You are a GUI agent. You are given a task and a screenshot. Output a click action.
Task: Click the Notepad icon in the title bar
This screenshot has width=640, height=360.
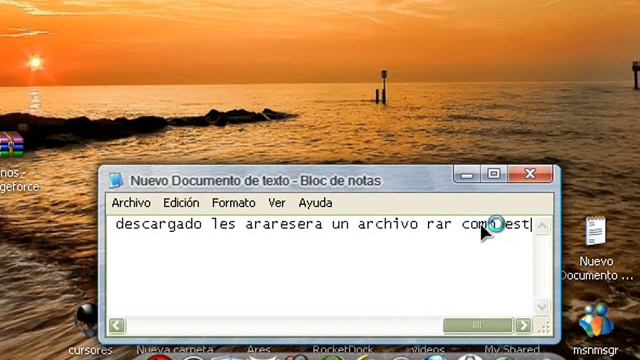116,180
